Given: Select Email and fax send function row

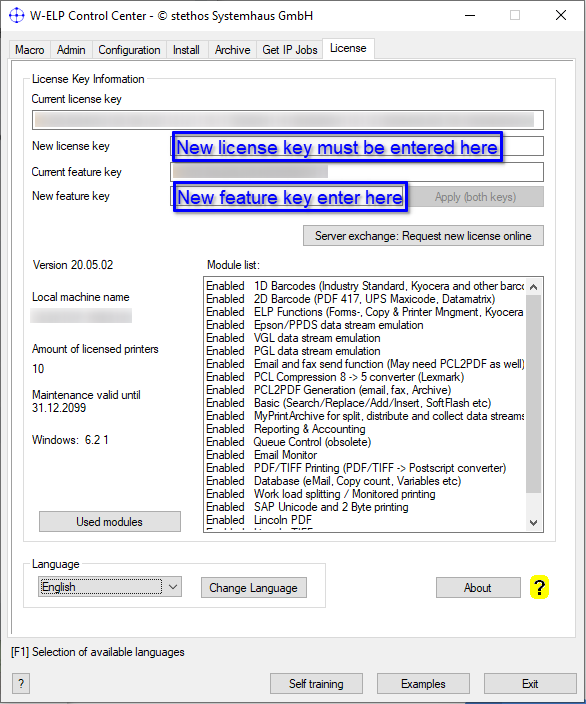Looking at the screenshot, I should click(x=365, y=364).
